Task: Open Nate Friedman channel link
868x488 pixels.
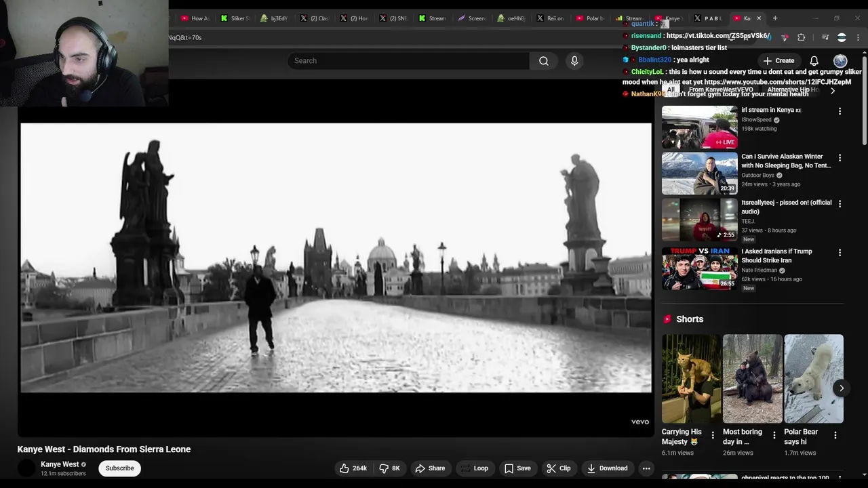Action: point(759,270)
